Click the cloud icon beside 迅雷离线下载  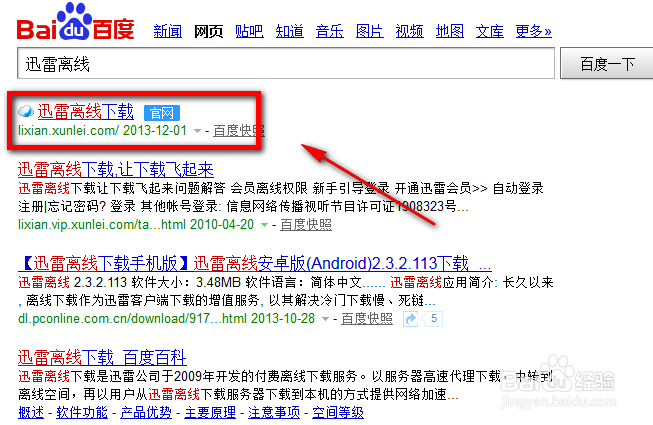[x=26, y=112]
